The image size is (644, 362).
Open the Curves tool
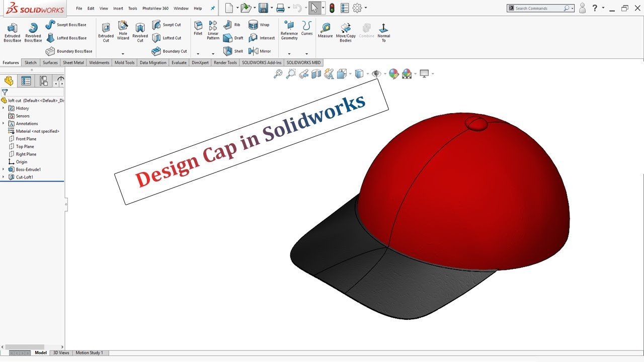(x=307, y=29)
